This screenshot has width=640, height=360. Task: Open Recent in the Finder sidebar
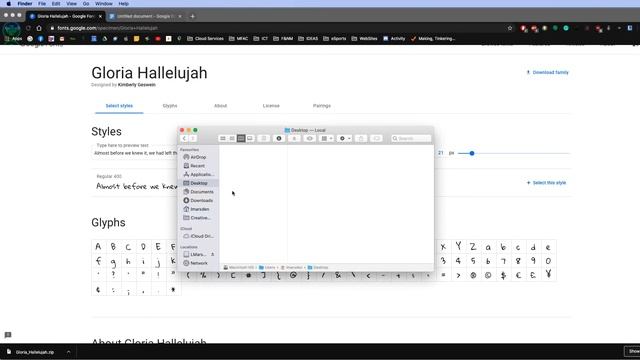tap(198, 166)
